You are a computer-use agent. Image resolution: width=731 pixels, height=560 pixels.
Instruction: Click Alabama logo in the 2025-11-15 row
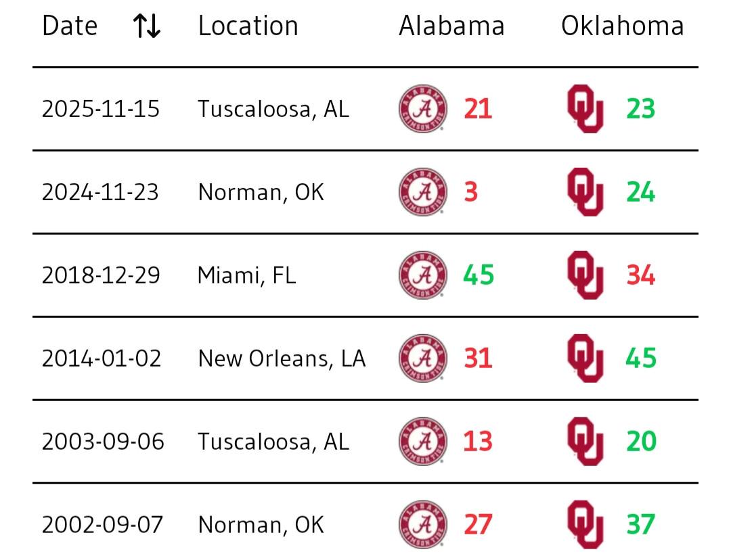pos(423,109)
